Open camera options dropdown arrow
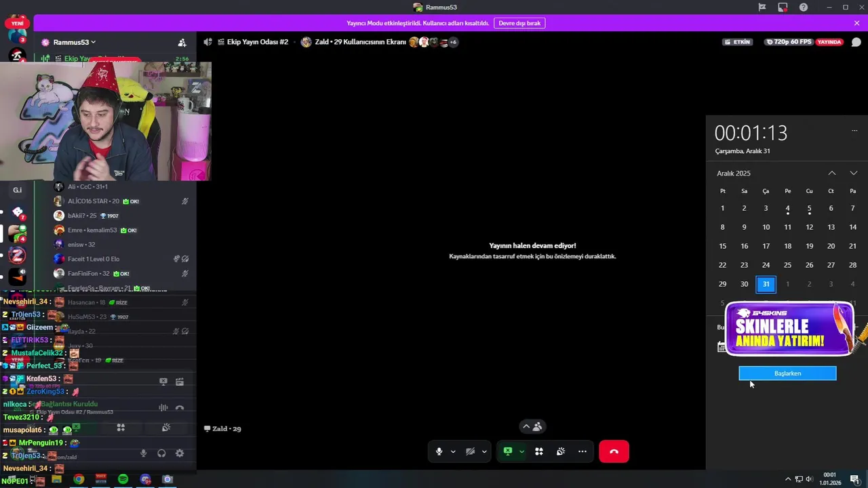 pos(484,451)
